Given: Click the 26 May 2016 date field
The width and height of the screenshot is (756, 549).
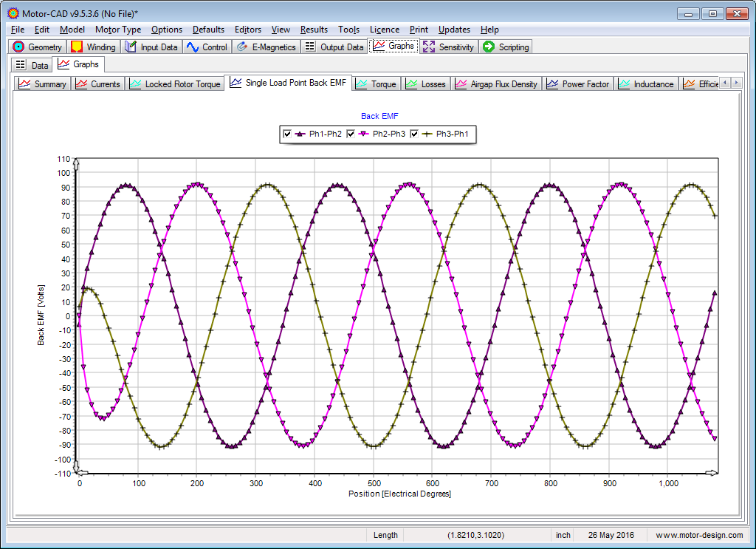Looking at the screenshot, I should (x=611, y=535).
